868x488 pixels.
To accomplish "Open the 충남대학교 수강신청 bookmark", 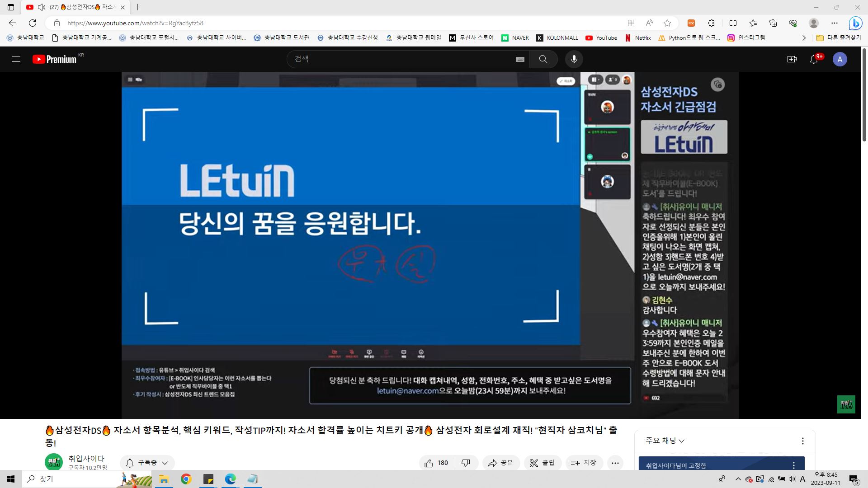I will (x=348, y=38).
